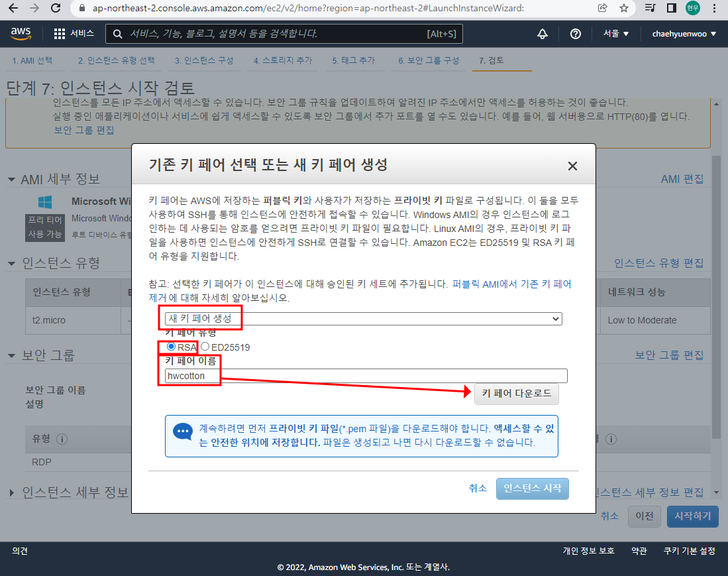Click the green profile avatar
Screen dimensions: 728x576
pos(693,8)
